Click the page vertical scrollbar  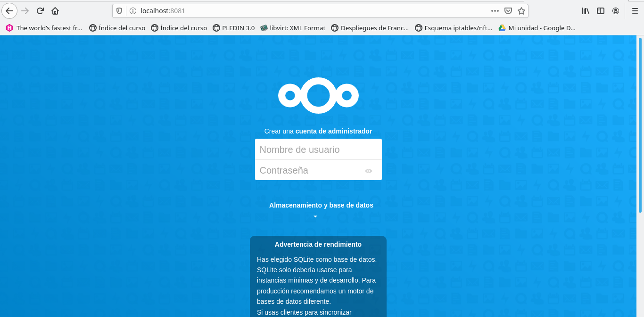(x=640, y=125)
